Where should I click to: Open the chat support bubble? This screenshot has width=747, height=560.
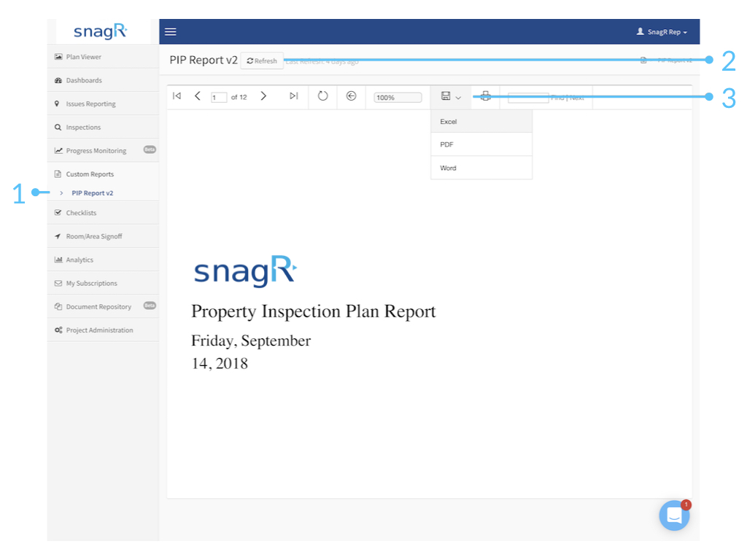[674, 516]
